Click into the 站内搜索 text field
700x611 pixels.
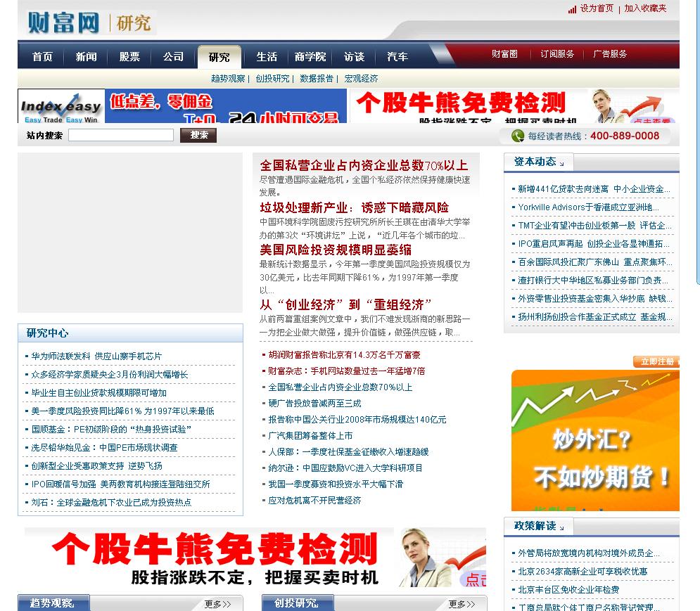tap(120, 135)
